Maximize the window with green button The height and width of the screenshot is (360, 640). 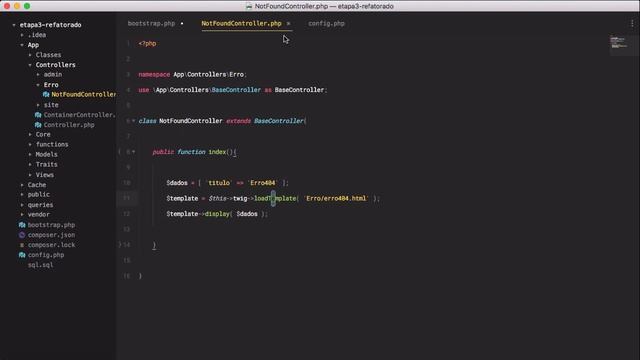[27, 6]
